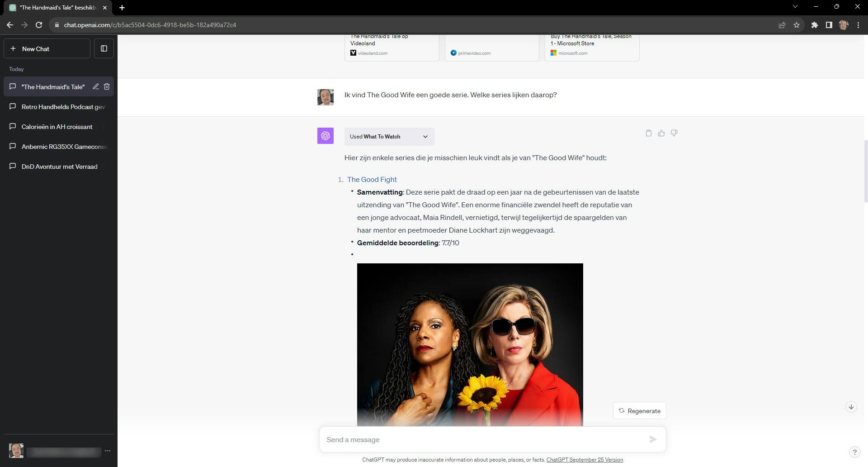This screenshot has width=868, height=467.
Task: Minimize the browser window
Action: (816, 7)
